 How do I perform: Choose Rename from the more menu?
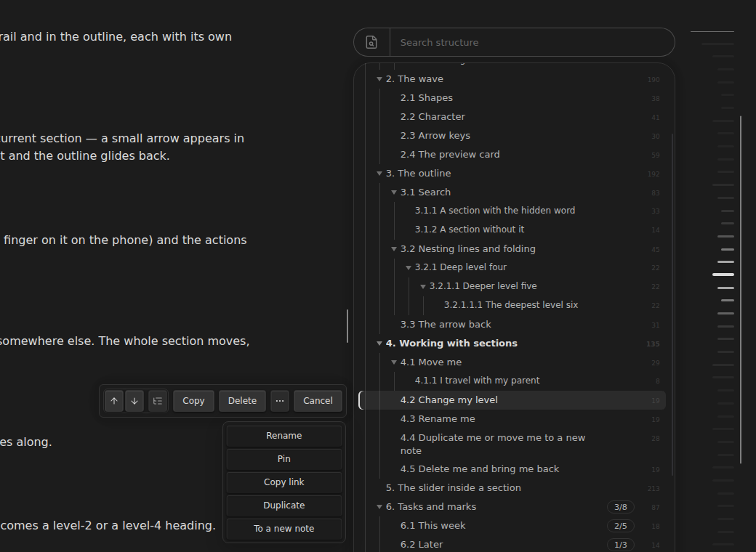tap(284, 436)
